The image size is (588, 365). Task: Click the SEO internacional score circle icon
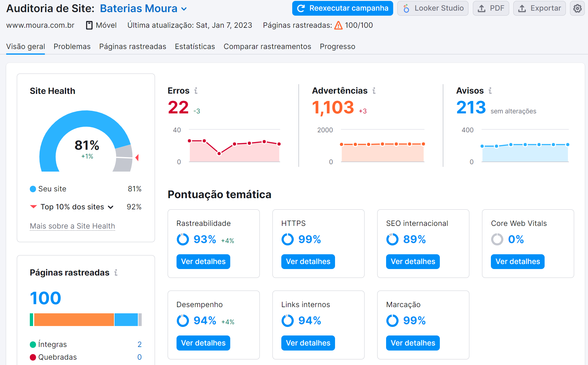tap(392, 239)
